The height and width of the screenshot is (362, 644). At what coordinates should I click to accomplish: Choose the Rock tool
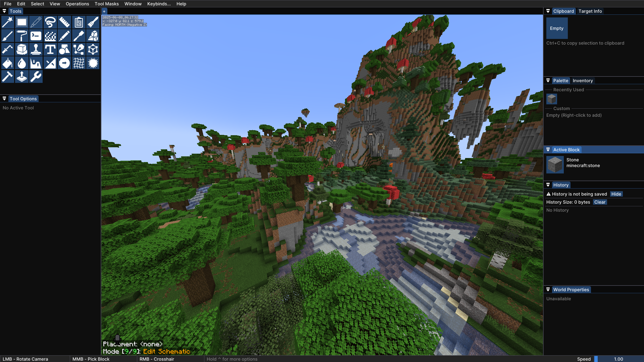click(x=93, y=36)
